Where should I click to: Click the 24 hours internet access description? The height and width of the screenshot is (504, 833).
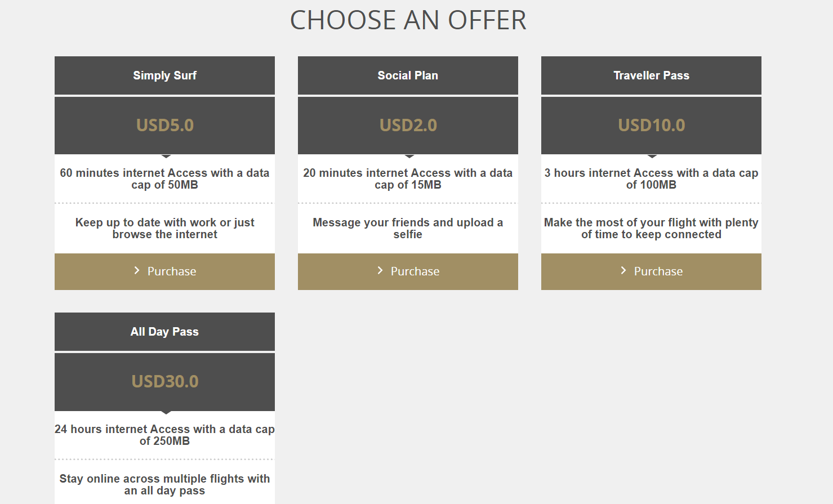tap(164, 435)
